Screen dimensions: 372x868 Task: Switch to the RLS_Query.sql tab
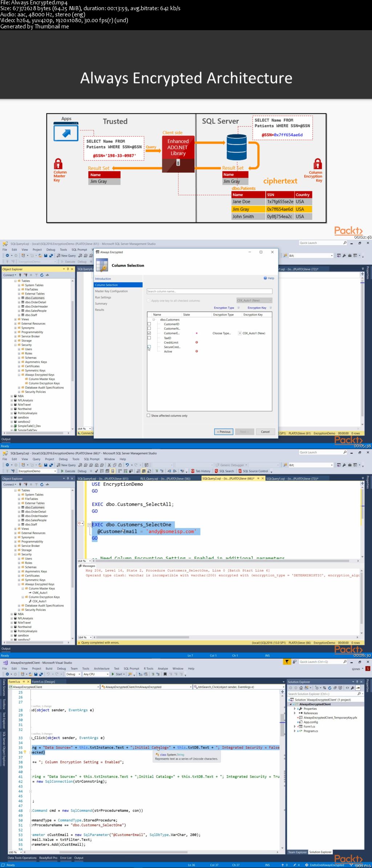point(165,479)
